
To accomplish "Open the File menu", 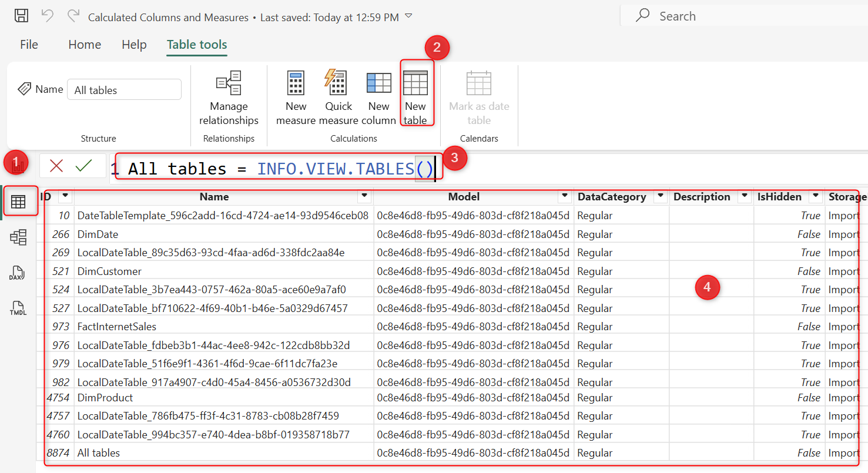I will (29, 45).
